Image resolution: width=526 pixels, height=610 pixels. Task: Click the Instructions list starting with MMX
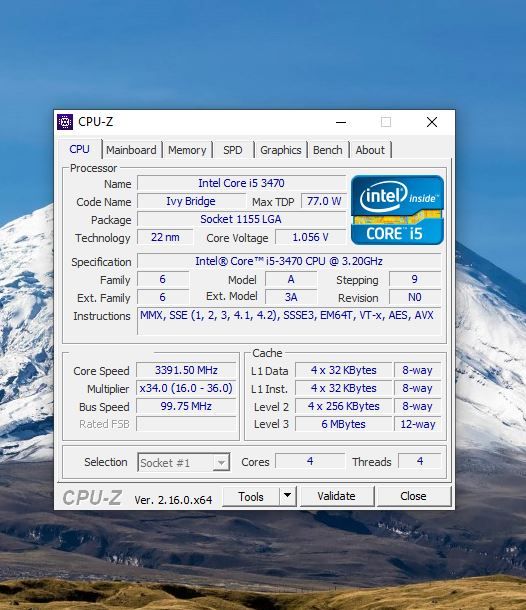[289, 321]
